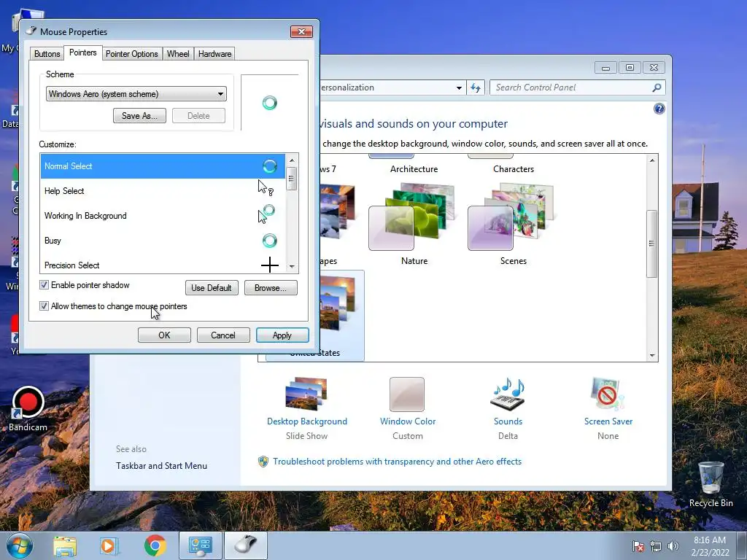Open the pointer Scheme dropdown
The image size is (747, 560).
[x=136, y=94]
